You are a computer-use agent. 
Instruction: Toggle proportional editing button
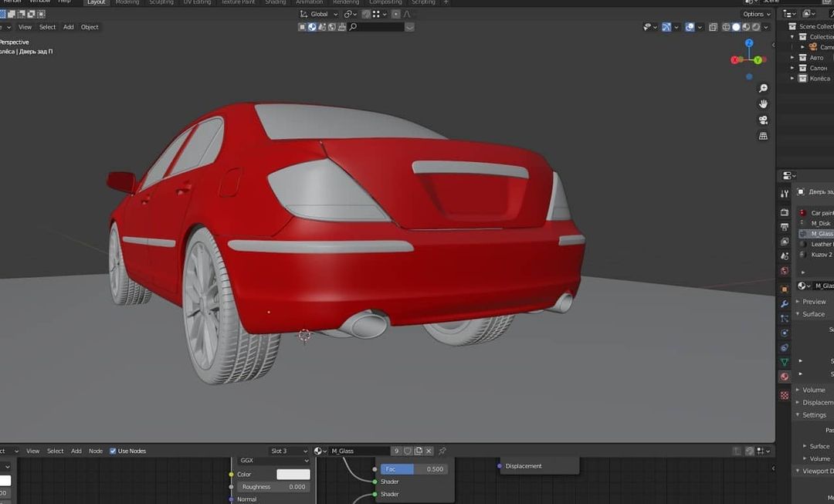click(x=395, y=15)
